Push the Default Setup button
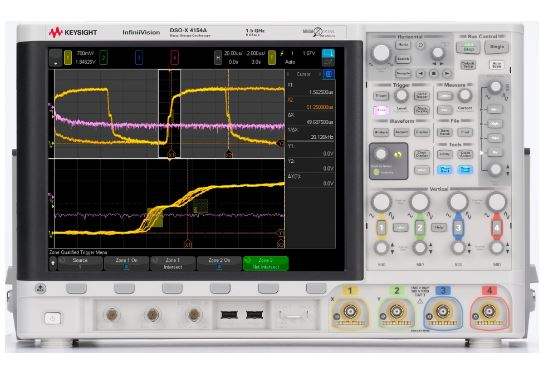This screenshot has width=555, height=366. [x=468, y=65]
